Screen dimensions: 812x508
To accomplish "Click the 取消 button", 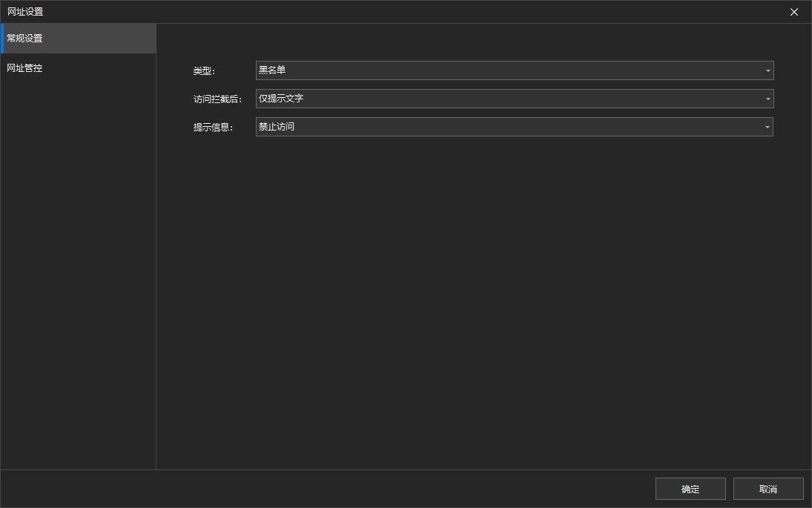I will [768, 489].
